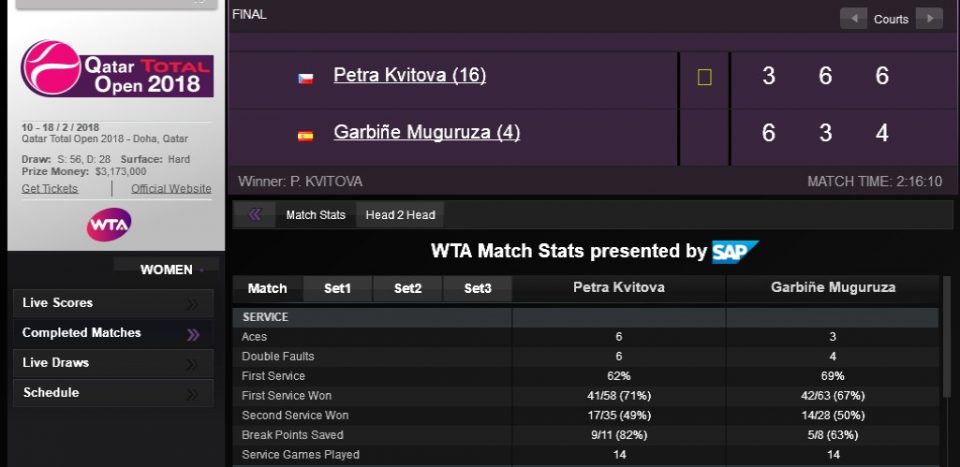The image size is (960, 467).
Task: Click the match stats vertical scrollbar
Action: [x=945, y=340]
